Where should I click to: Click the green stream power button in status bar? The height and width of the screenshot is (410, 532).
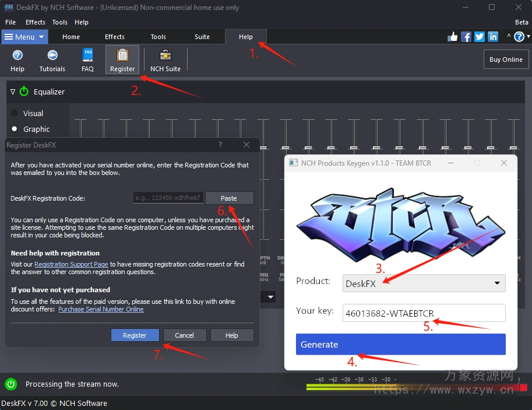pyautogui.click(x=10, y=384)
